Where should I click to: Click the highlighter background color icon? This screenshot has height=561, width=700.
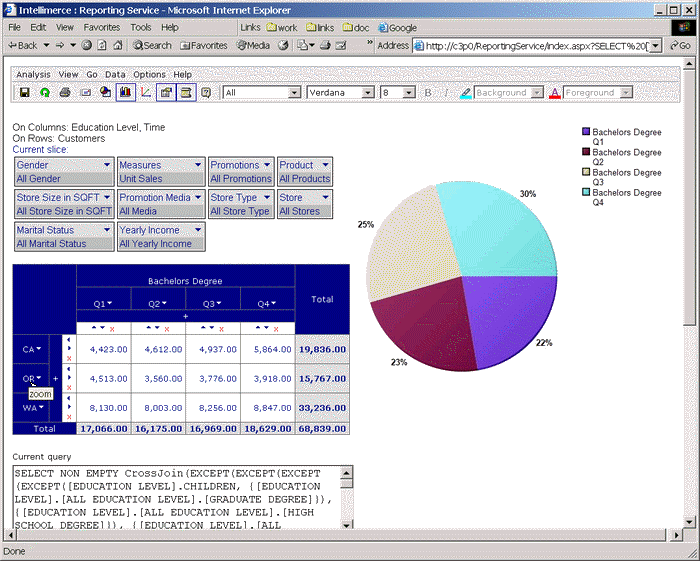click(x=466, y=93)
